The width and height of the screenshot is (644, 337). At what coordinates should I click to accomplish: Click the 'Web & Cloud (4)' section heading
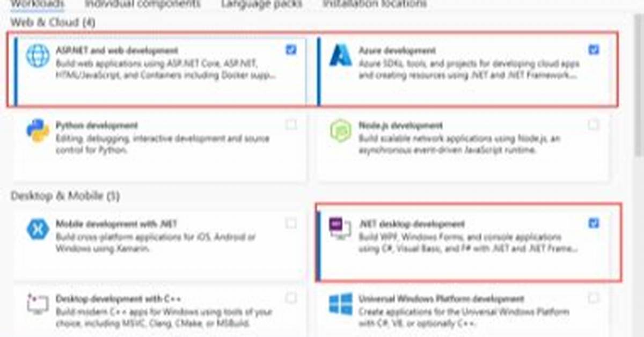pyautogui.click(x=53, y=23)
